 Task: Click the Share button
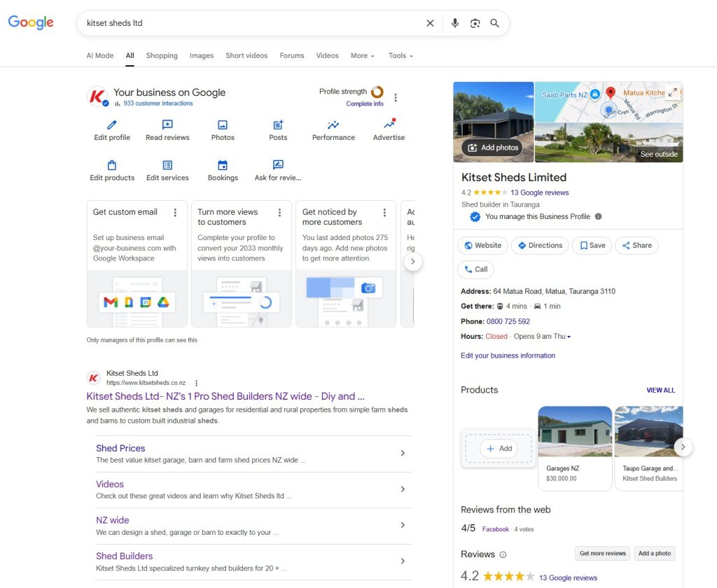(x=636, y=246)
